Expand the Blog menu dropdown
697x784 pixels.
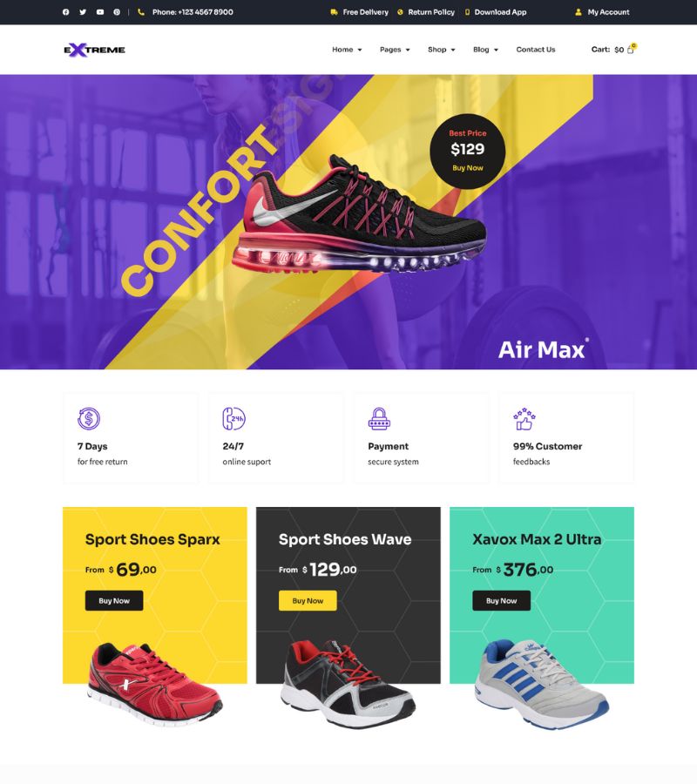coord(485,50)
